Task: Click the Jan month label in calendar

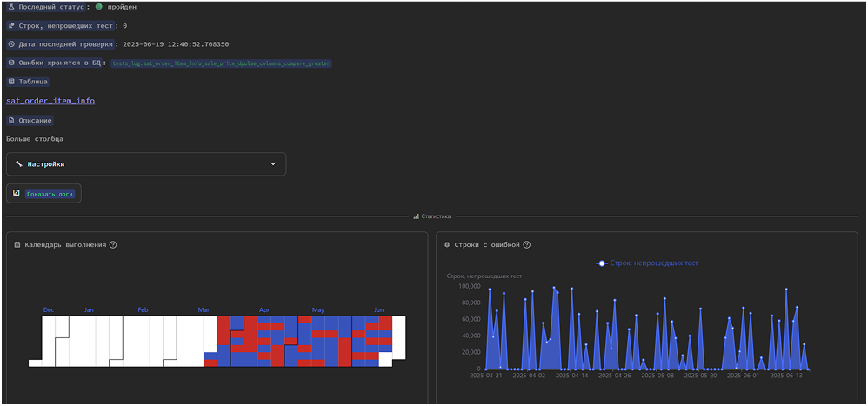Action: (x=89, y=310)
